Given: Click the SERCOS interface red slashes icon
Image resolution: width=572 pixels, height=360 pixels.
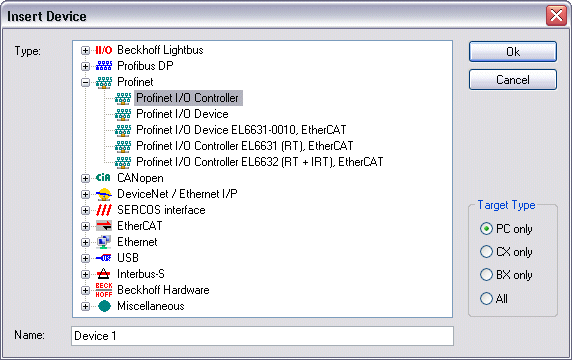Looking at the screenshot, I should click(104, 210).
